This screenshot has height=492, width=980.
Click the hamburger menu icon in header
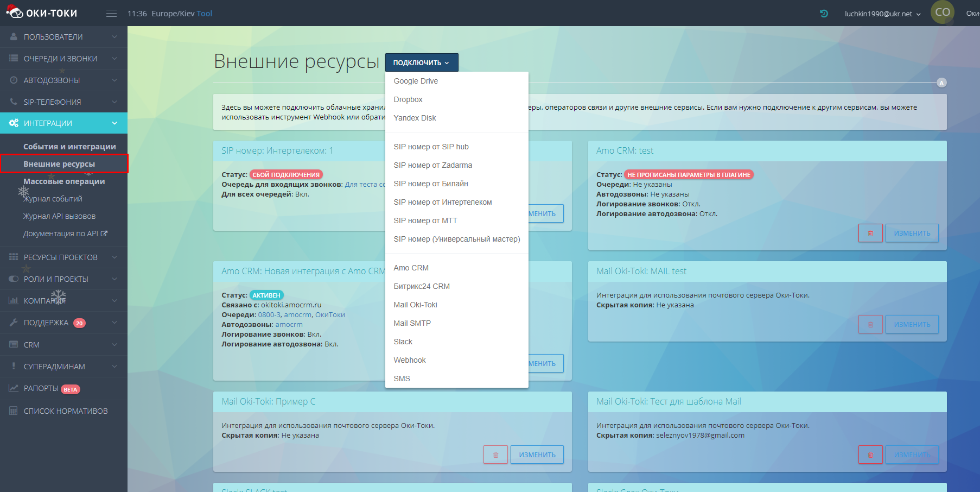pyautogui.click(x=111, y=14)
